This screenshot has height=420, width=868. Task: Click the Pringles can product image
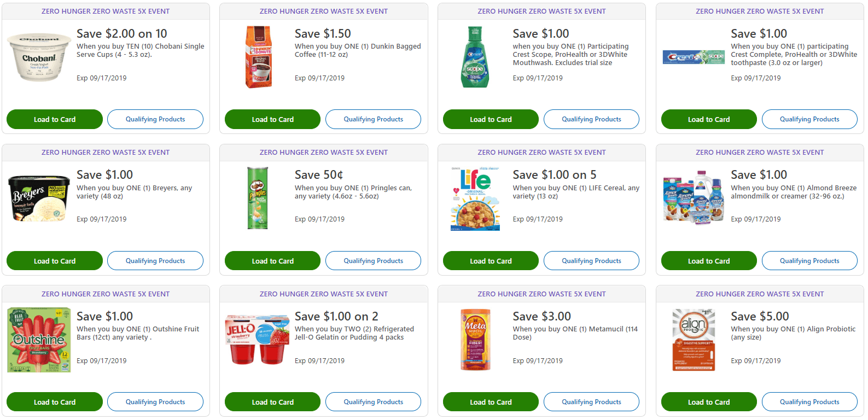pos(258,198)
